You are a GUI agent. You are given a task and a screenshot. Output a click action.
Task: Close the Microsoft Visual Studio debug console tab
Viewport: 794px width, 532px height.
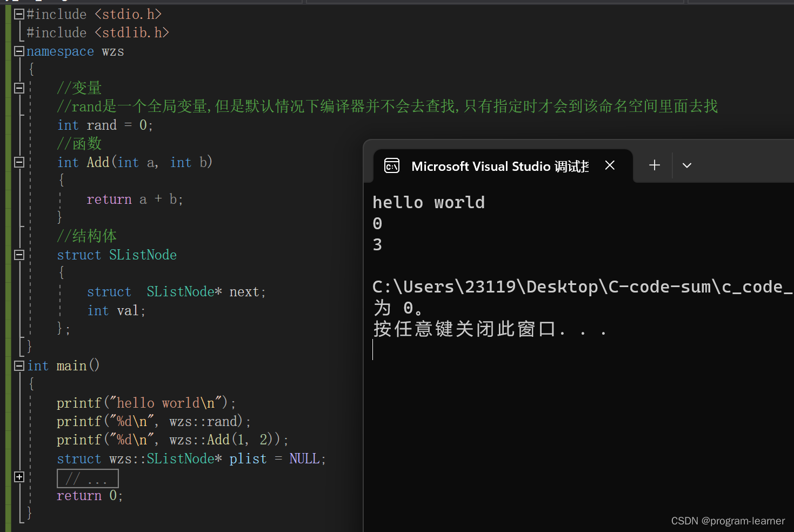point(610,165)
